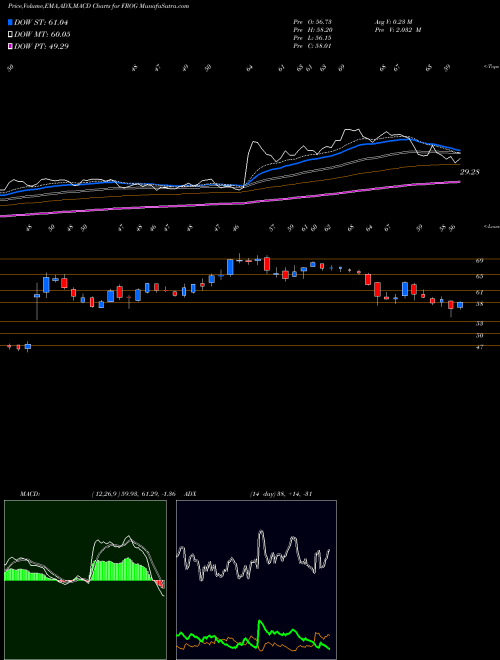The height and width of the screenshot is (660, 500).
Task: Click the 'Pre L: 56.15' low value
Action: (312, 38)
